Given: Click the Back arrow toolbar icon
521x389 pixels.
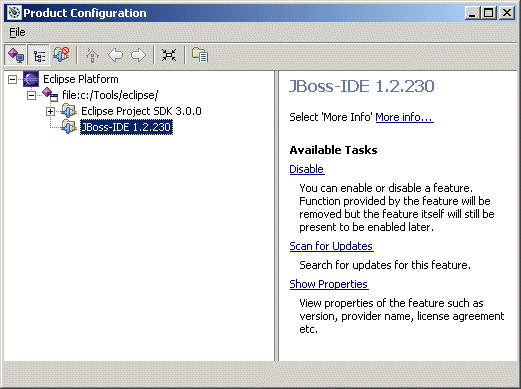Looking at the screenshot, I should click(115, 55).
